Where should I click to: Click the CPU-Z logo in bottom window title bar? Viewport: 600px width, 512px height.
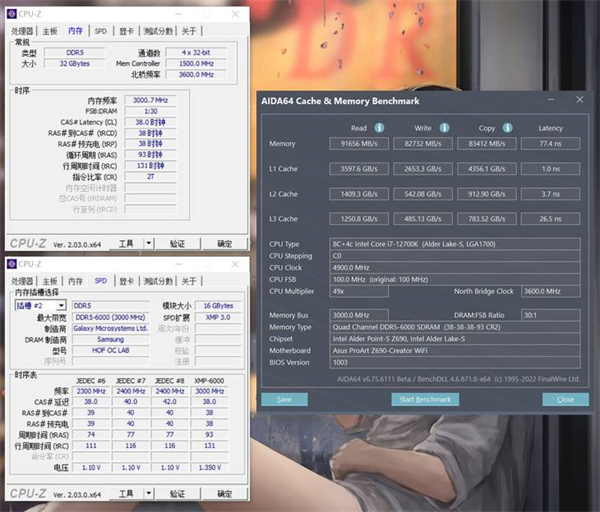click(13, 265)
